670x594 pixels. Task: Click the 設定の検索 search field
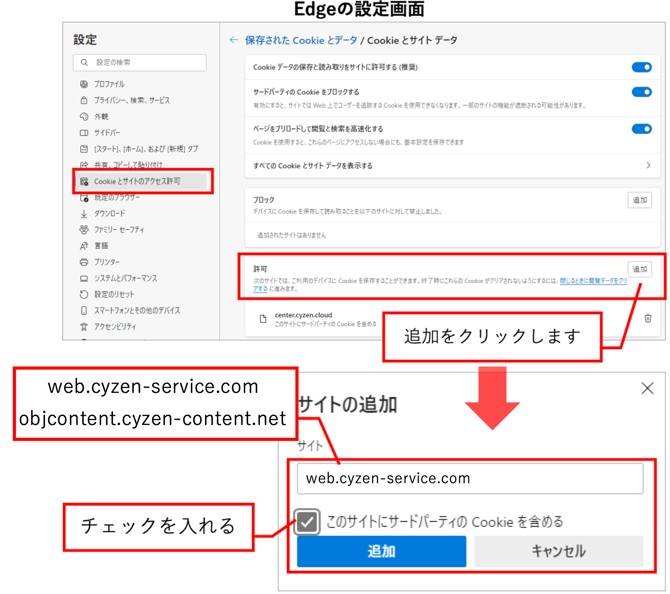point(140,62)
